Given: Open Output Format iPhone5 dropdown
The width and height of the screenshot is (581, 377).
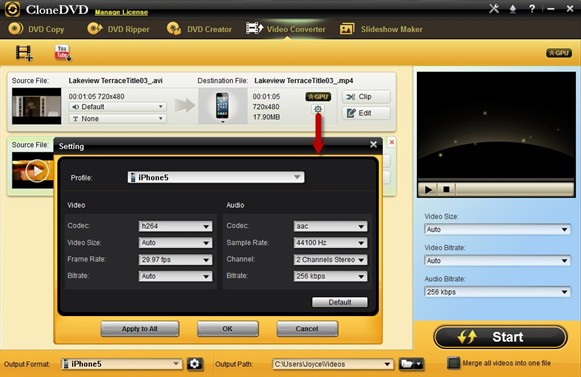Looking at the screenshot, I should (122, 364).
